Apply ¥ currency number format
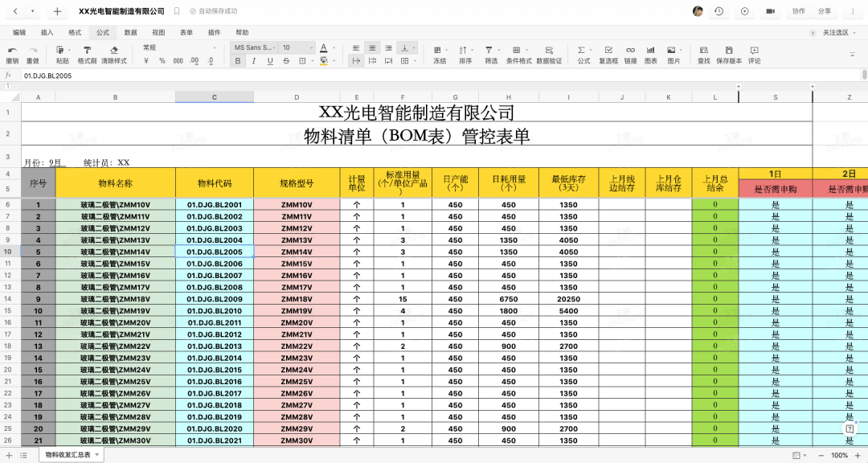 [146, 61]
